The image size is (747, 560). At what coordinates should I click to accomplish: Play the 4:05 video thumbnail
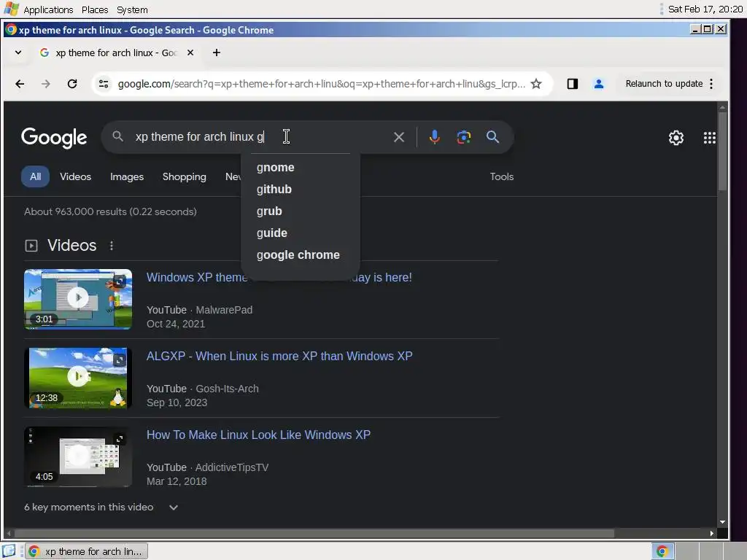point(78,456)
